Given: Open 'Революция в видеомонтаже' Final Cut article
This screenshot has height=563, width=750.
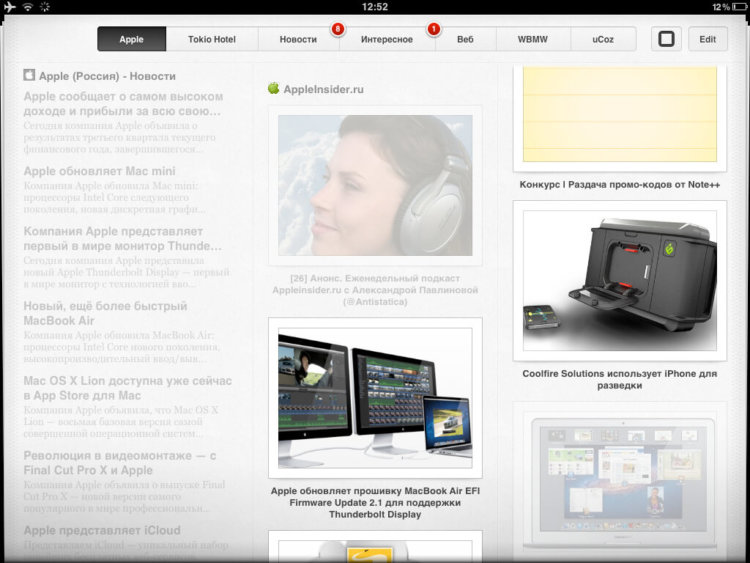Looking at the screenshot, I should coord(120,463).
